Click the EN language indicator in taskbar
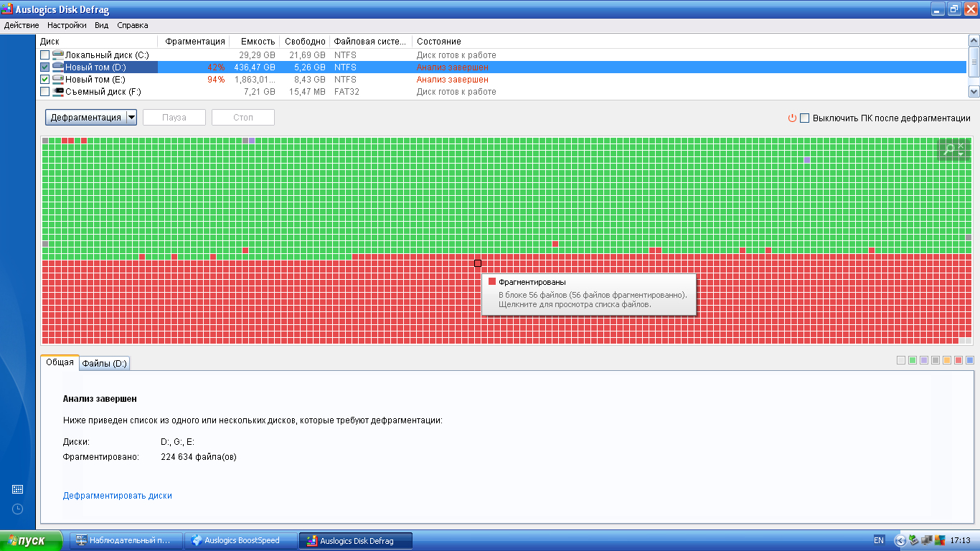 click(878, 540)
